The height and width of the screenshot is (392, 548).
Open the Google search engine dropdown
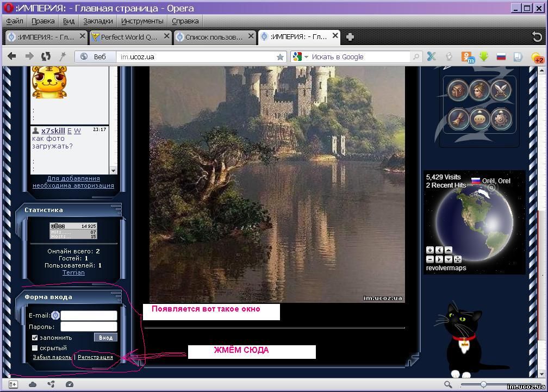pyautogui.click(x=306, y=57)
